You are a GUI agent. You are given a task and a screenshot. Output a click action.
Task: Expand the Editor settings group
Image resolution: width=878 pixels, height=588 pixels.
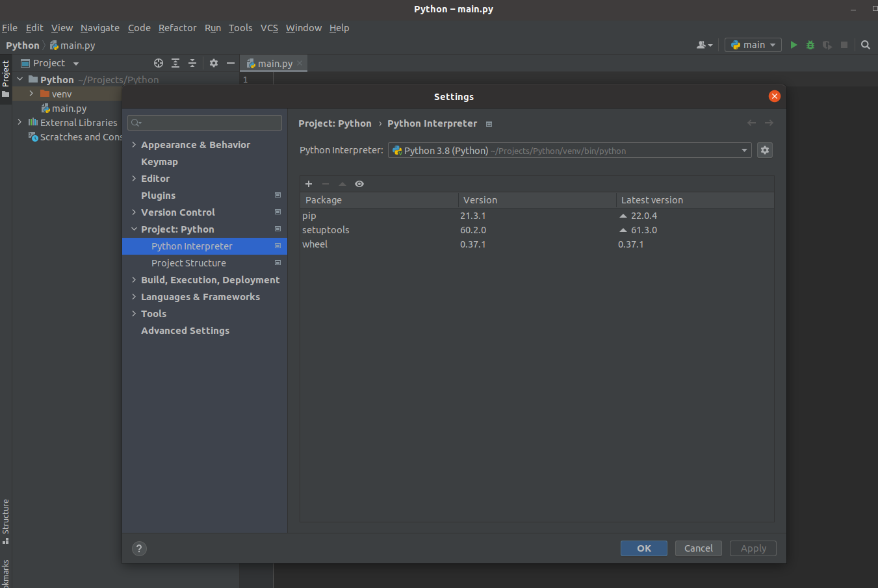coord(134,178)
